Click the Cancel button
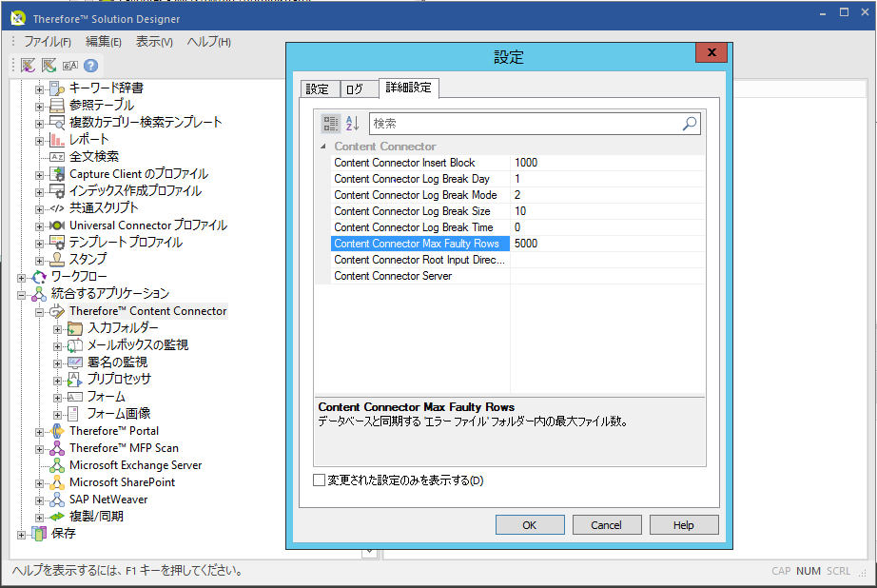The width and height of the screenshot is (877, 588). tap(606, 525)
